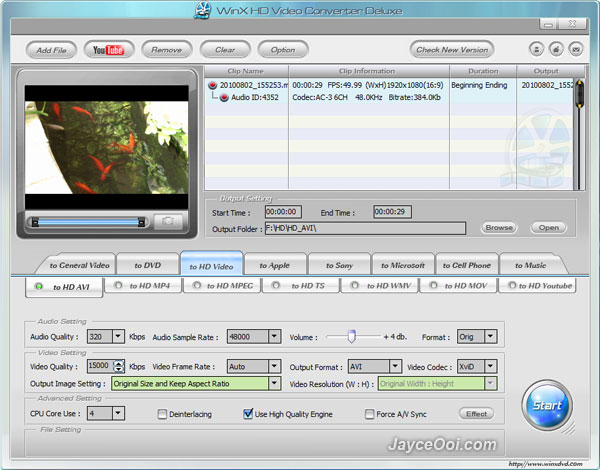Click the Open output folder button

click(549, 228)
